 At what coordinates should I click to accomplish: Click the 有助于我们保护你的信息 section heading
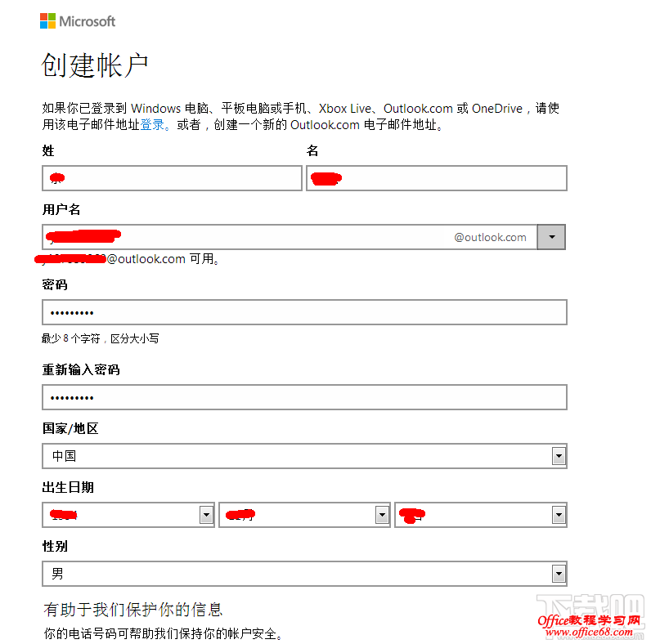click(132, 610)
